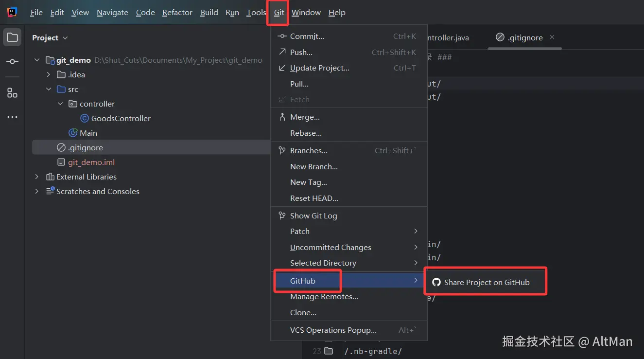
Task: Click Share Project on GitHub
Action: (x=486, y=282)
